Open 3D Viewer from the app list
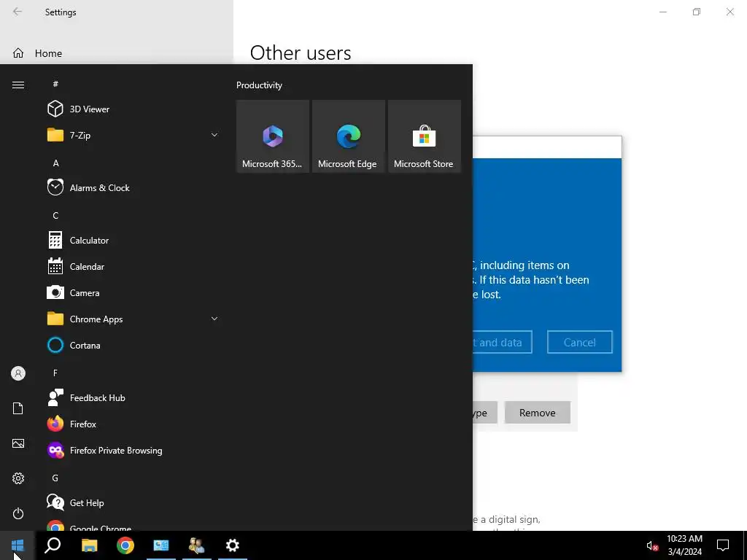The width and height of the screenshot is (747, 560). tap(133, 109)
